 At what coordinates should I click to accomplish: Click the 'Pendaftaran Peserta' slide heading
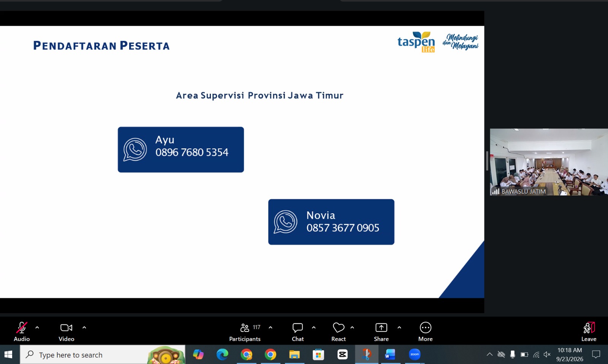[101, 46]
